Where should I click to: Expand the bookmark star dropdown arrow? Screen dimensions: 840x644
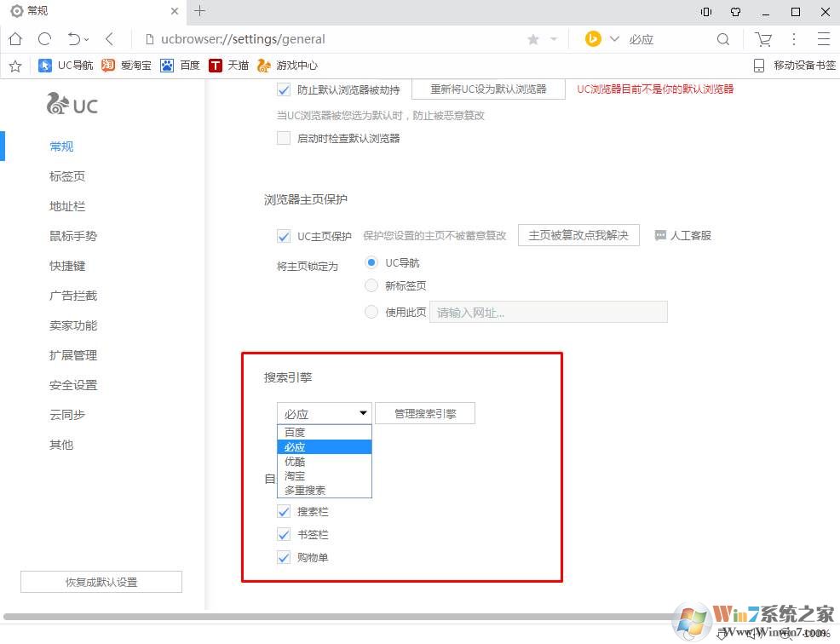point(554,39)
